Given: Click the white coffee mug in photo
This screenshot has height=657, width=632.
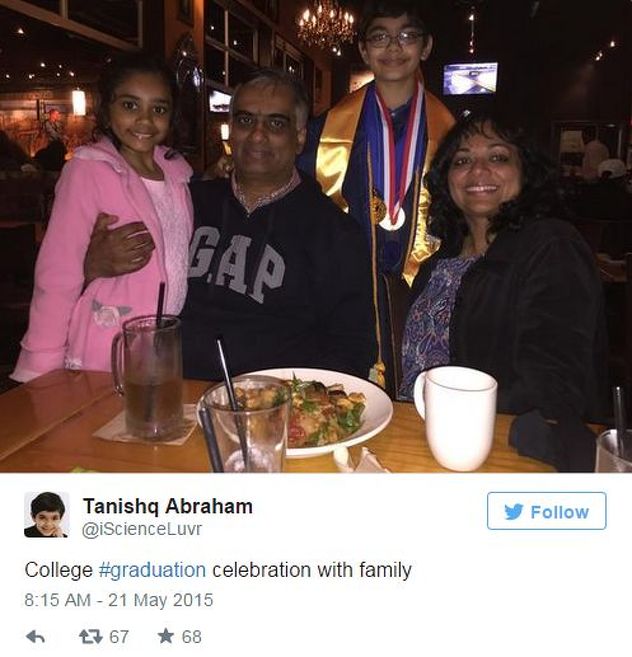Looking at the screenshot, I should point(456,417).
